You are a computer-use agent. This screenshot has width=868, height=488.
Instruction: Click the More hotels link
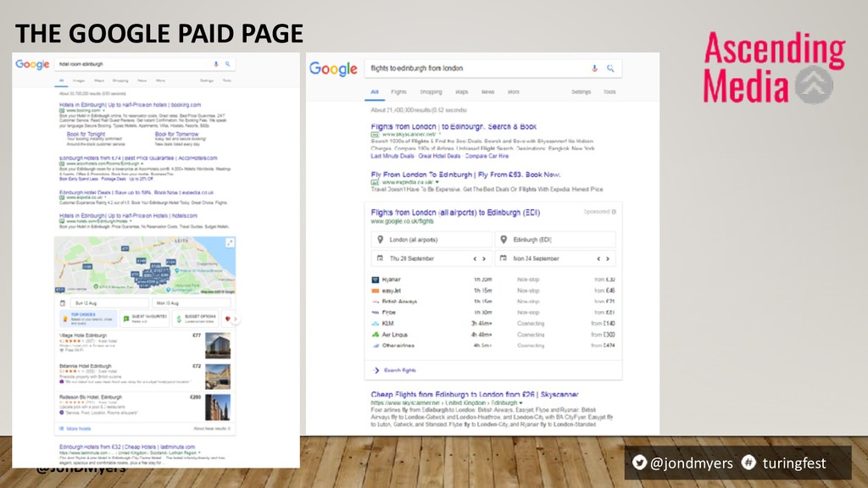pyautogui.click(x=79, y=429)
